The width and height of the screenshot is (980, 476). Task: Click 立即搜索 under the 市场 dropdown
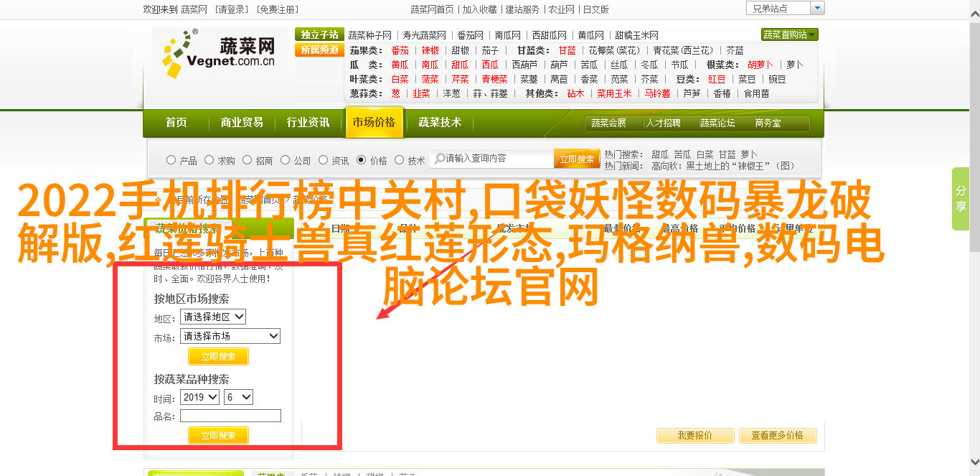(x=218, y=356)
